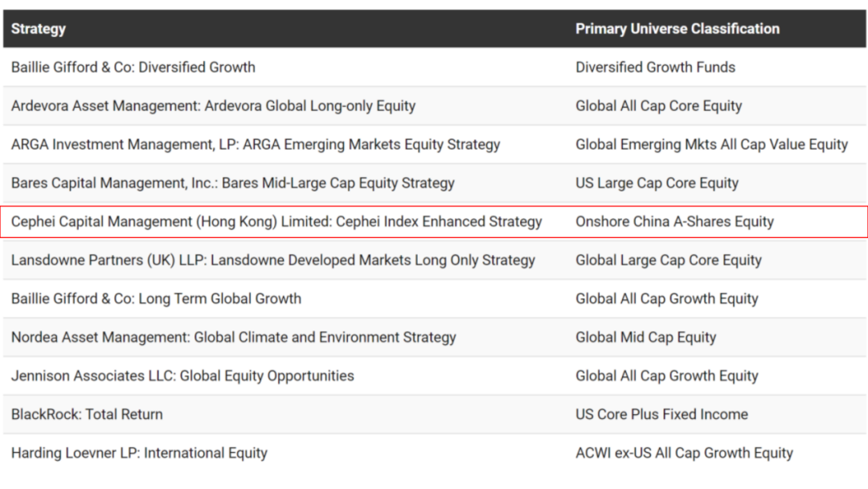Select BlackRock Total Return strategy
This screenshot has width=868, height=489.
tap(87, 414)
